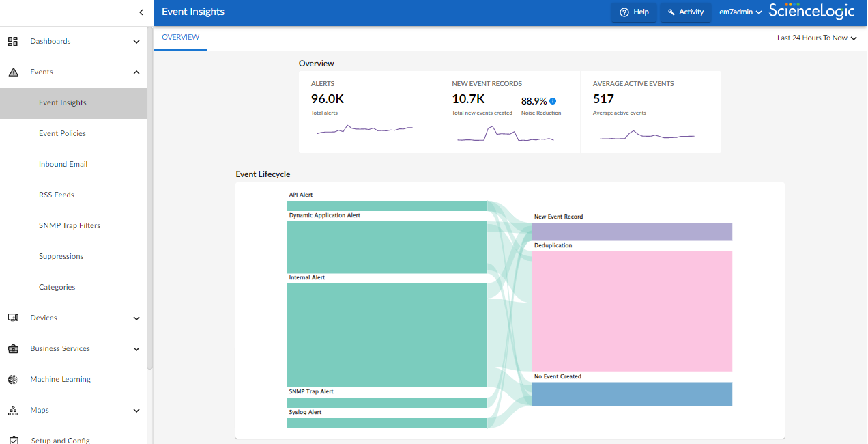
Task: Click the Noise Reduction info icon
Action: point(553,100)
